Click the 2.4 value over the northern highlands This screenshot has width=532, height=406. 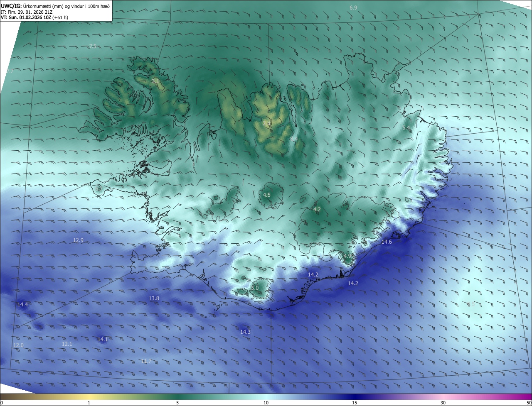[267, 123]
